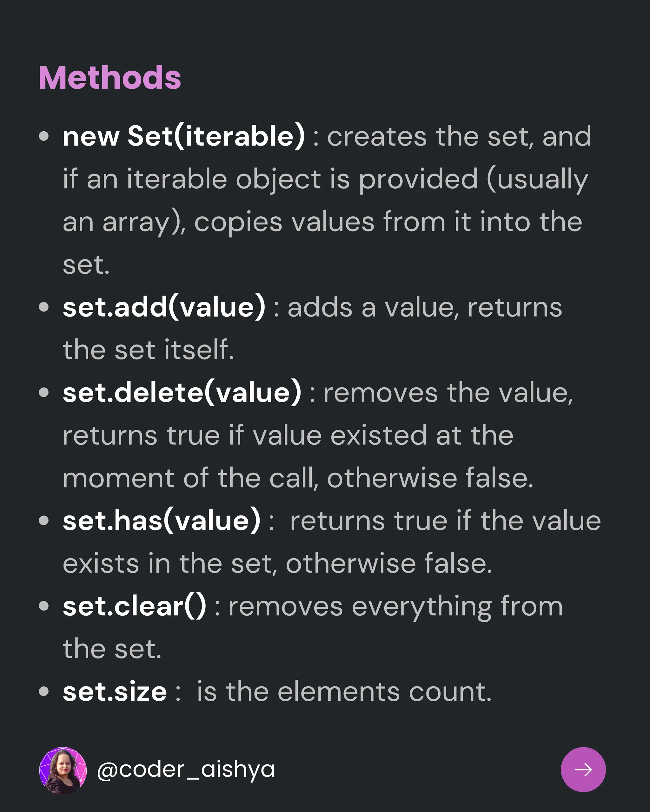Open the profile avatar photo

63,770
